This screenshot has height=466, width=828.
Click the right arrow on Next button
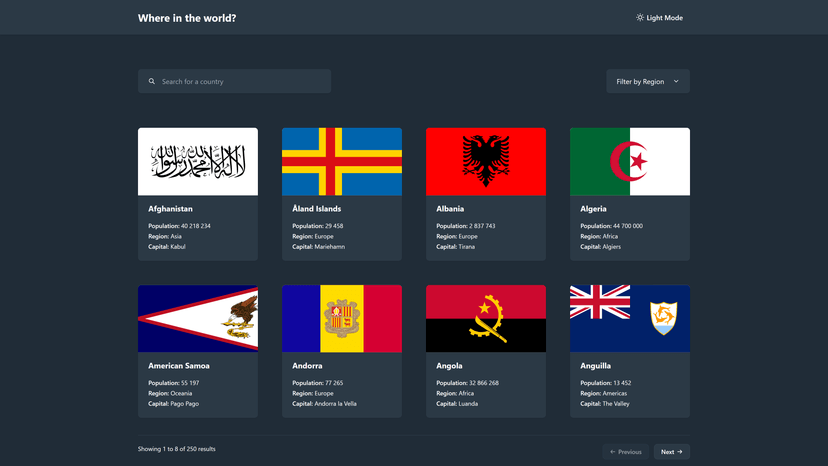[x=680, y=452]
